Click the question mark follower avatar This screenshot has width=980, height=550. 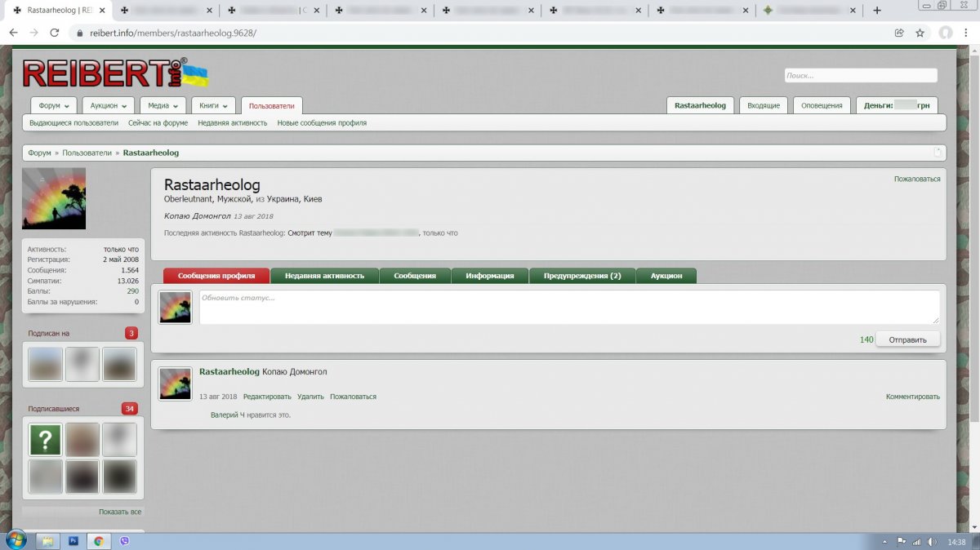(x=46, y=439)
